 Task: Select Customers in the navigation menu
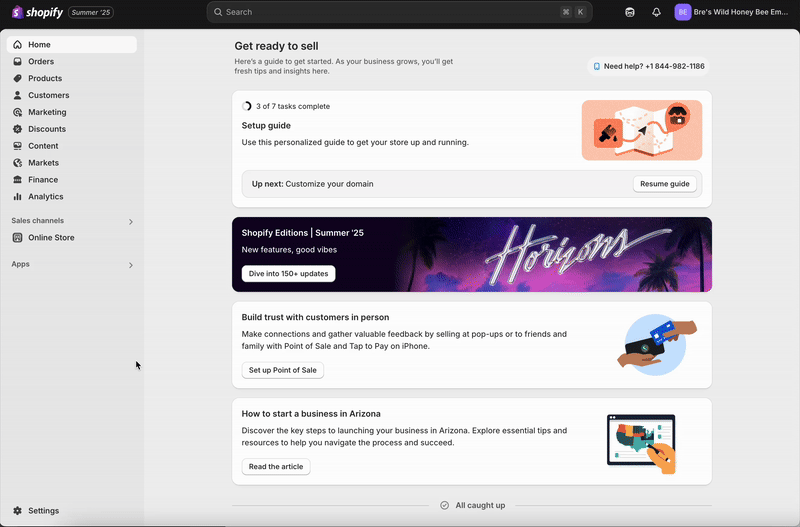(x=48, y=95)
